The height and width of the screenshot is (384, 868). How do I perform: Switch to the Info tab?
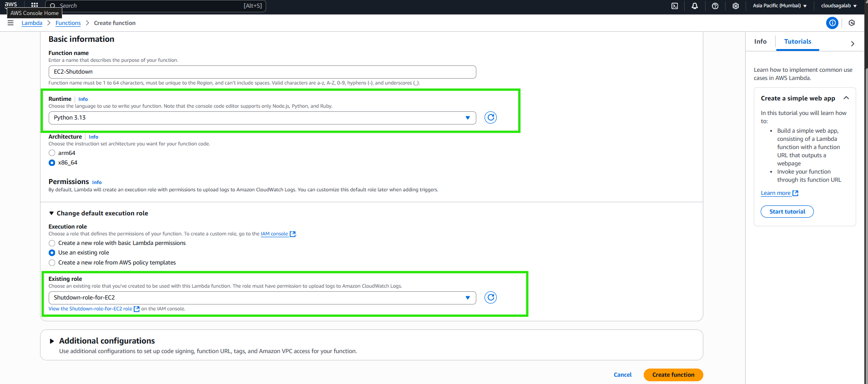pyautogui.click(x=760, y=41)
